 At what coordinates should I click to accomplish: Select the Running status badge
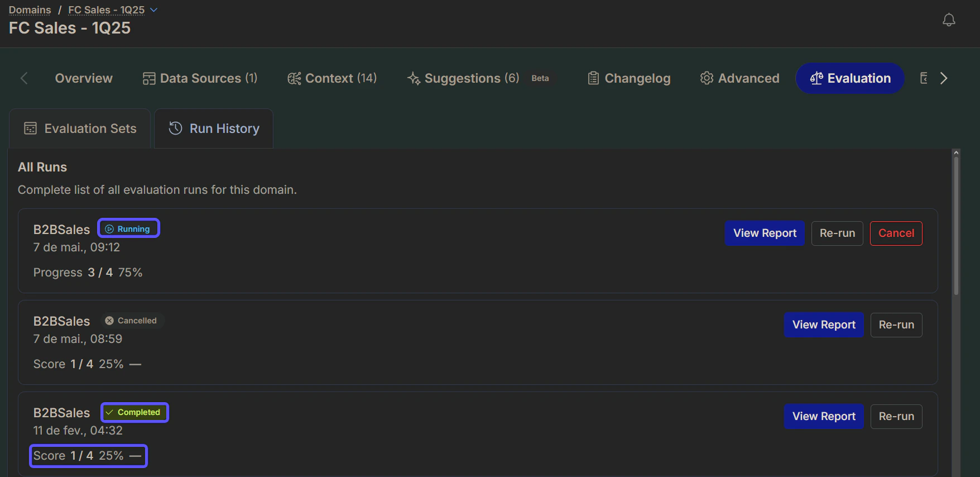click(x=128, y=228)
